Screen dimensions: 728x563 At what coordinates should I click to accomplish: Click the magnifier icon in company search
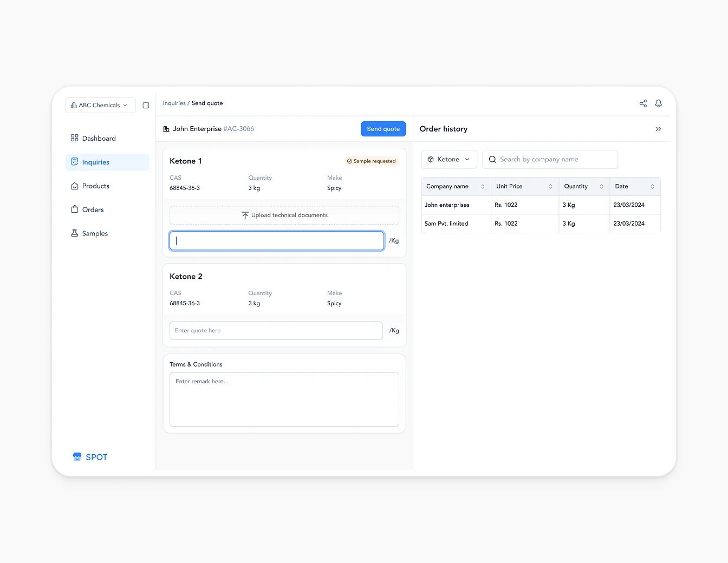(x=492, y=159)
